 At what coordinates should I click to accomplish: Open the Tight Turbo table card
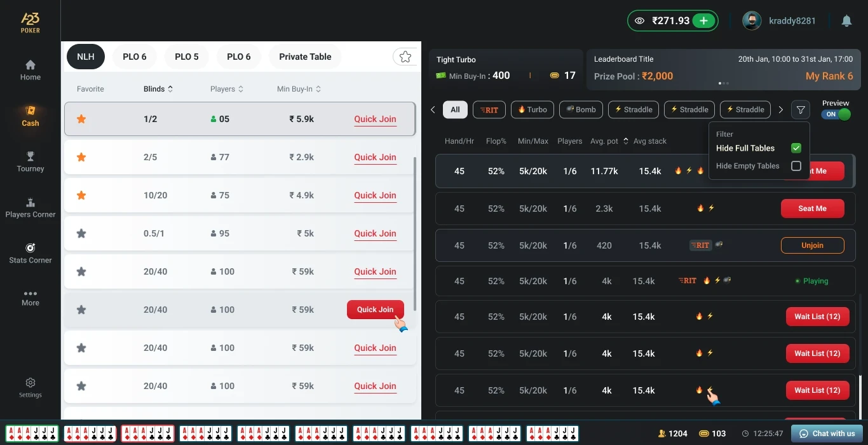click(506, 68)
